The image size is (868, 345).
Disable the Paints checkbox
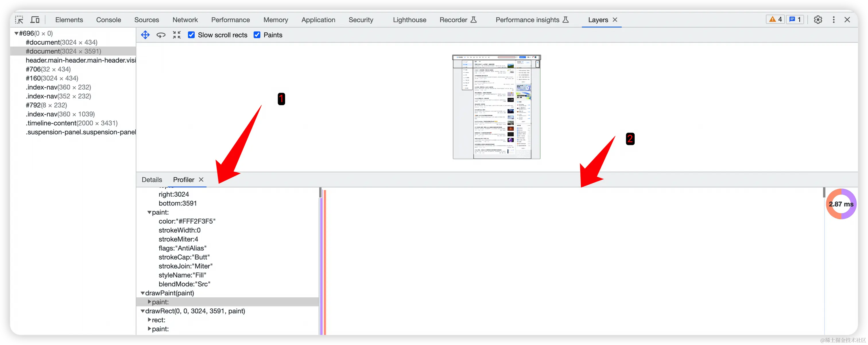click(x=257, y=35)
